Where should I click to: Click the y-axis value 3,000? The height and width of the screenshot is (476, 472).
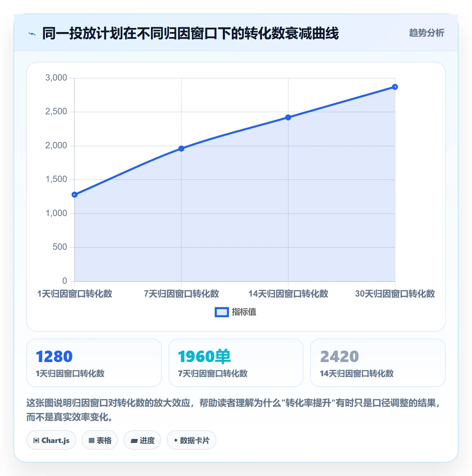pyautogui.click(x=56, y=78)
